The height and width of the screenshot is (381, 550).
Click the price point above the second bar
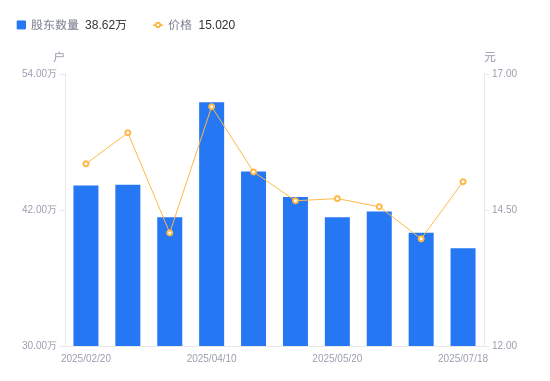point(128,133)
